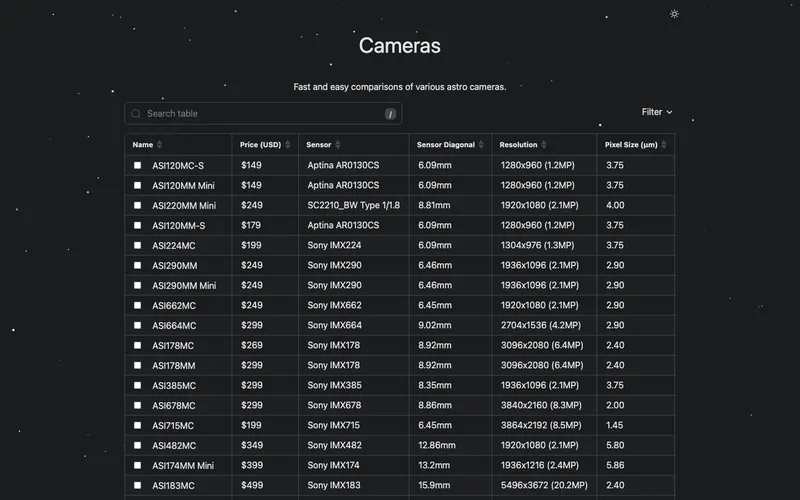
Task: Click camera name ASI120MC-S
Action: [178, 165]
